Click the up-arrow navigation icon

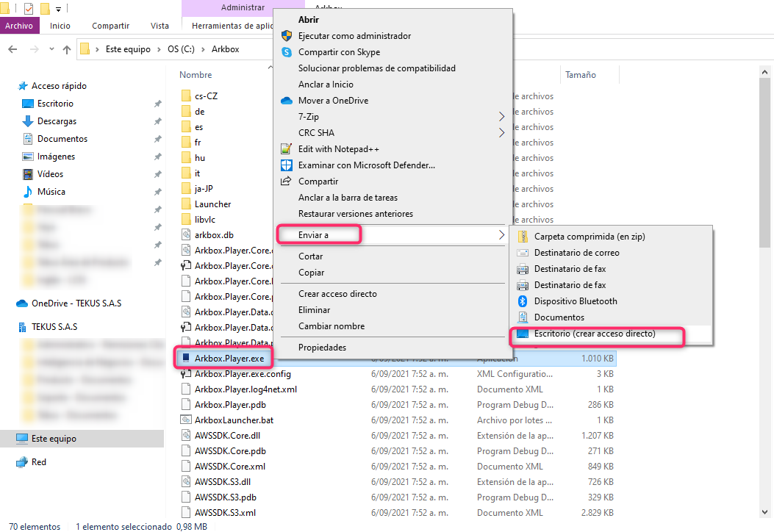click(67, 49)
